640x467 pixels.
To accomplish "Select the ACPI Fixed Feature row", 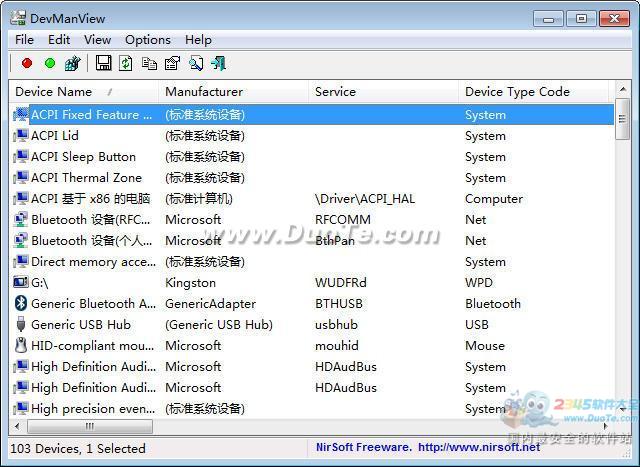I will tap(313, 115).
